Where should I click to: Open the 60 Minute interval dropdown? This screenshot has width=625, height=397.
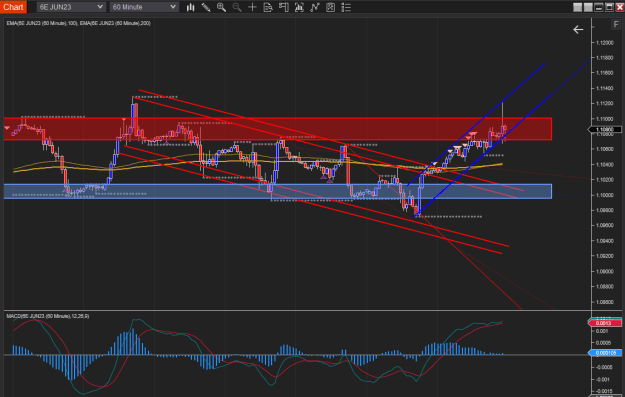click(144, 7)
